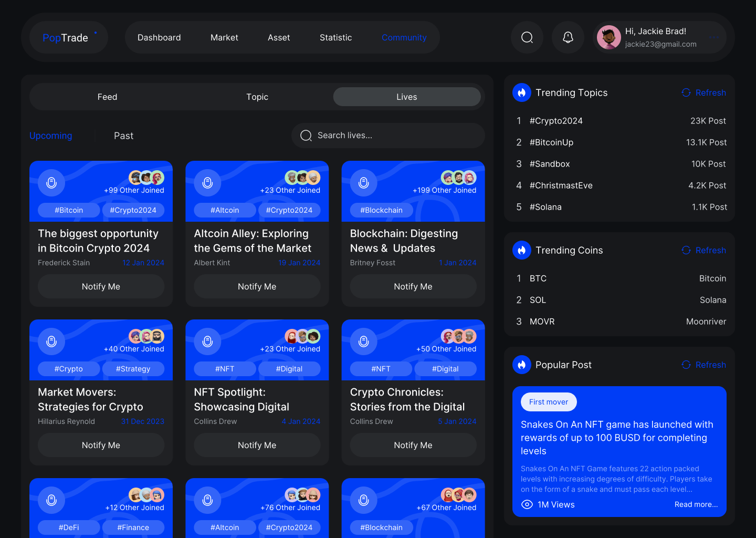Open the Statistic nav item
756x538 pixels.
point(336,38)
